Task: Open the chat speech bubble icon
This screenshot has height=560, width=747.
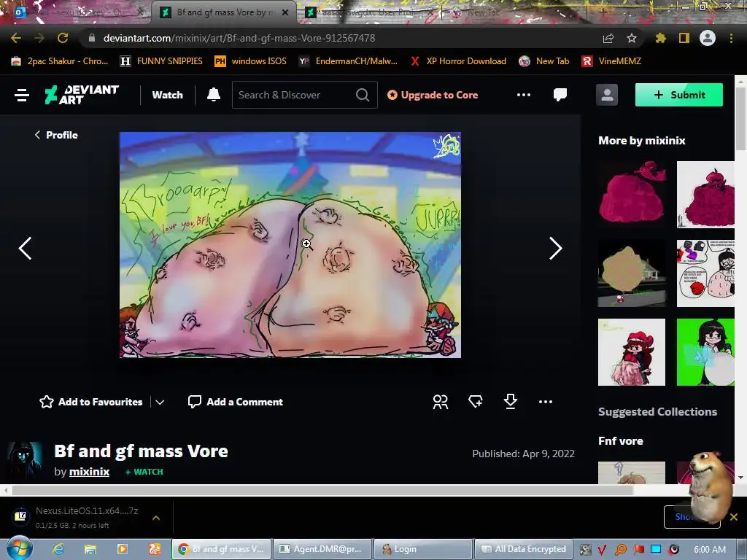Action: coord(560,95)
